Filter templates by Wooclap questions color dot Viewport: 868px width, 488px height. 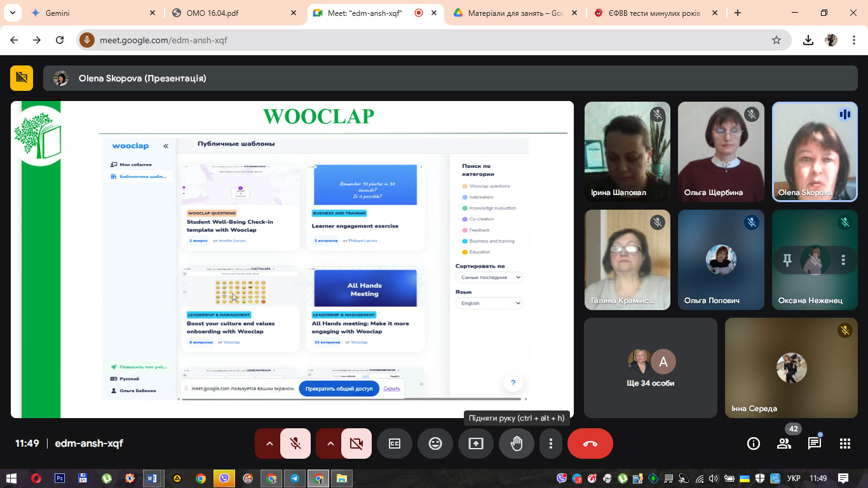pos(465,186)
